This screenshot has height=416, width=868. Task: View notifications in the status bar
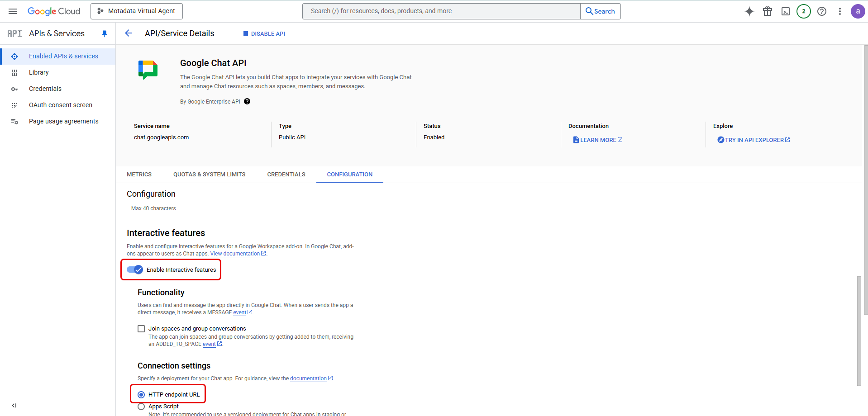(804, 11)
